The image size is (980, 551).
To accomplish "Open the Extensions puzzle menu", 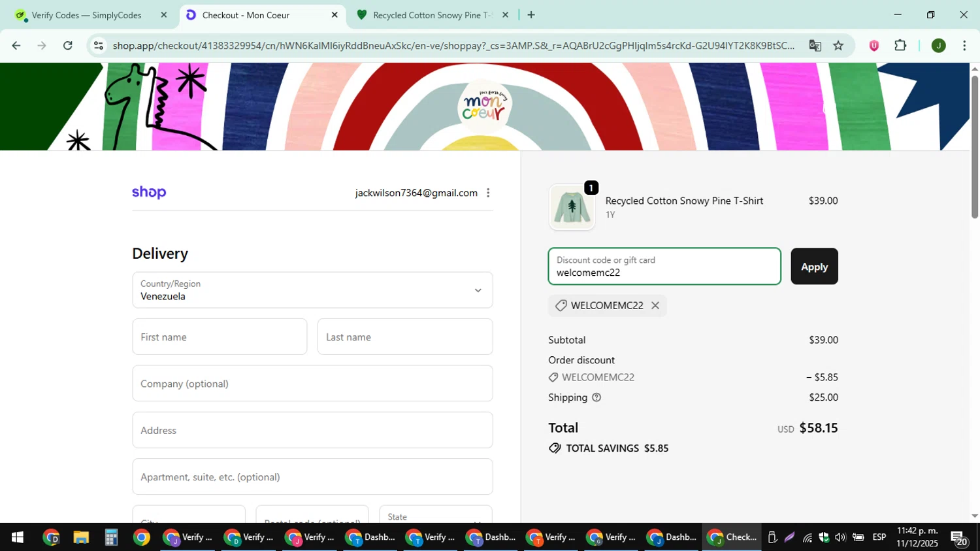I will [900, 45].
